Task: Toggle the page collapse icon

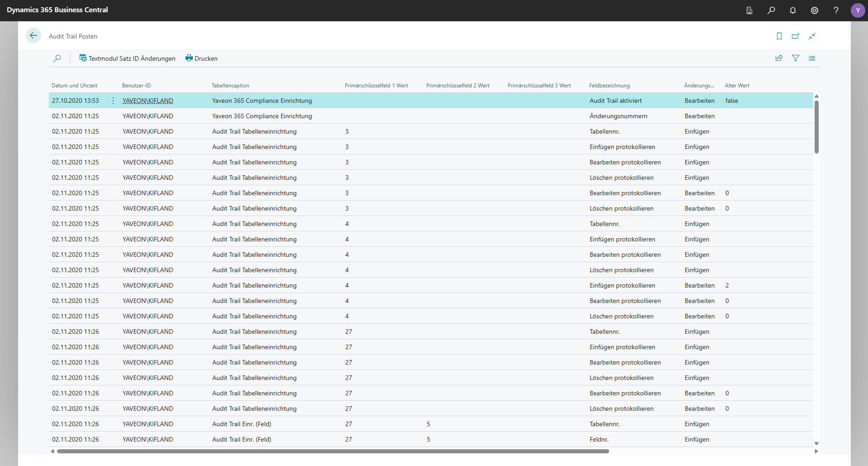Action: click(812, 36)
